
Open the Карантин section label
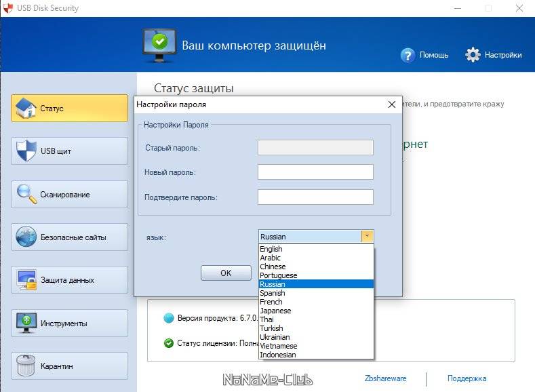57,366
